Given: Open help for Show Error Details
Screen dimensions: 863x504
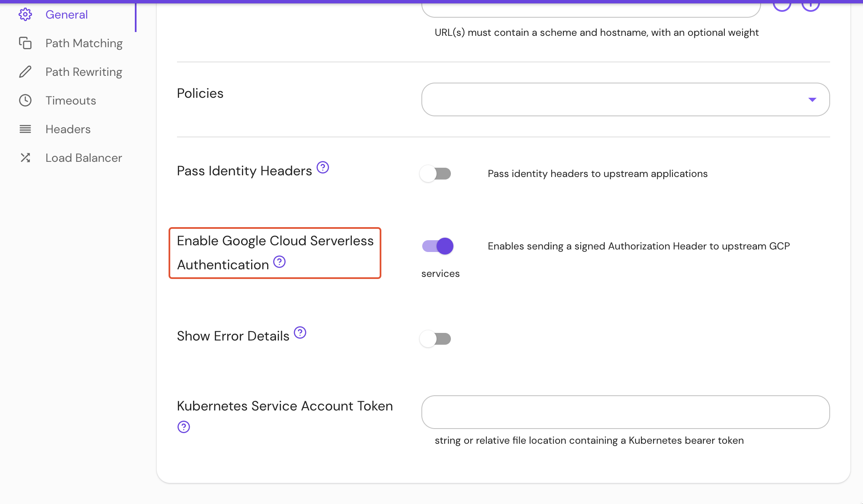Looking at the screenshot, I should 300,332.
